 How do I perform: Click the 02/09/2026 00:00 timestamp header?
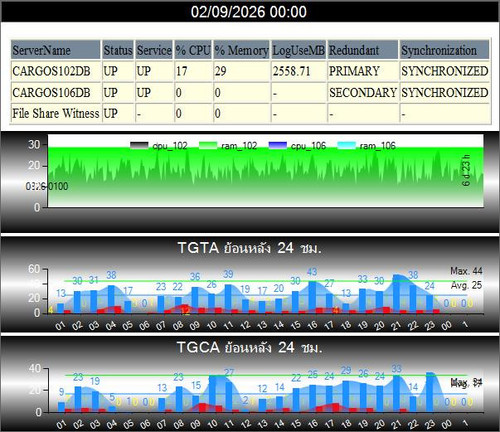pyautogui.click(x=249, y=12)
